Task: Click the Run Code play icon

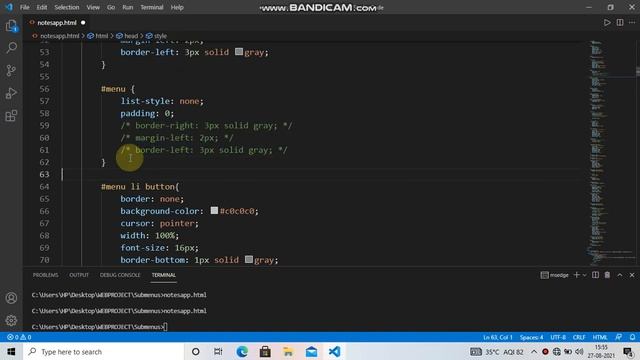Action: (x=607, y=22)
